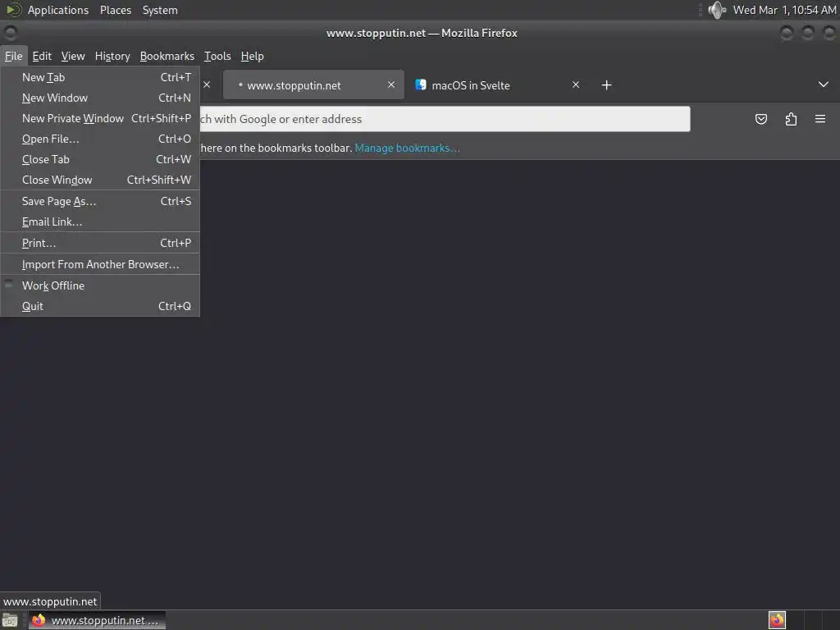Open the Edit menu
The height and width of the screenshot is (630, 840).
42,57
